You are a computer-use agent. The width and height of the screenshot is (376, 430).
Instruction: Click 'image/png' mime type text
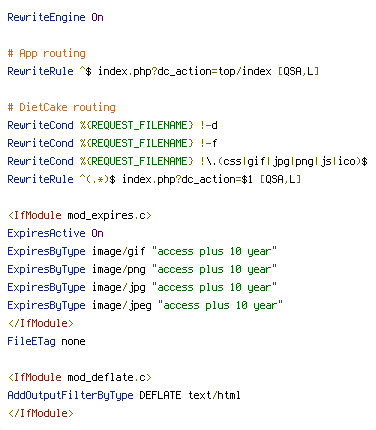[119, 269]
